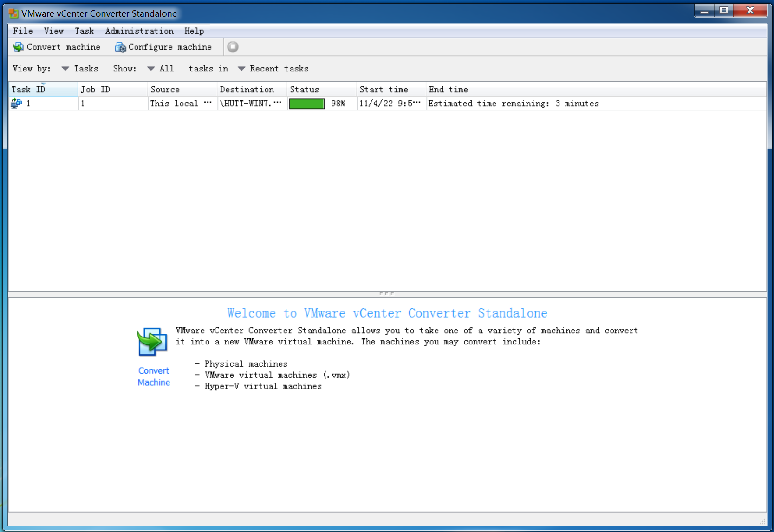Sort by the End time column header
Image resolution: width=774 pixels, height=532 pixels.
tap(596, 89)
